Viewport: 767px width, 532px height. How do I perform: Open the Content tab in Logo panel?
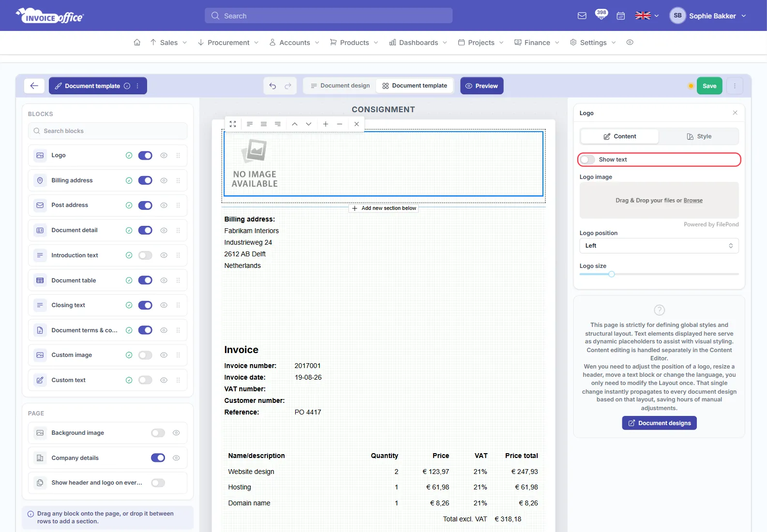620,136
